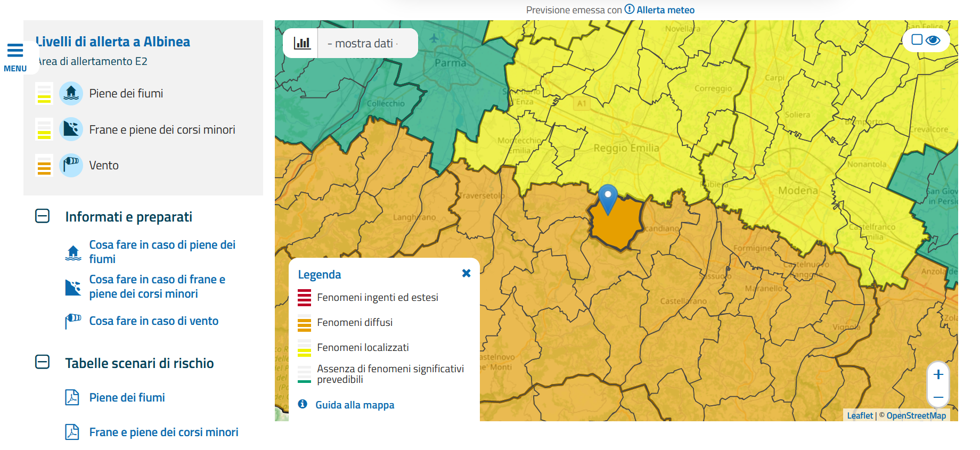The height and width of the screenshot is (450, 980).
Task: Click the windsock icon beside Vento
Action: point(71,165)
